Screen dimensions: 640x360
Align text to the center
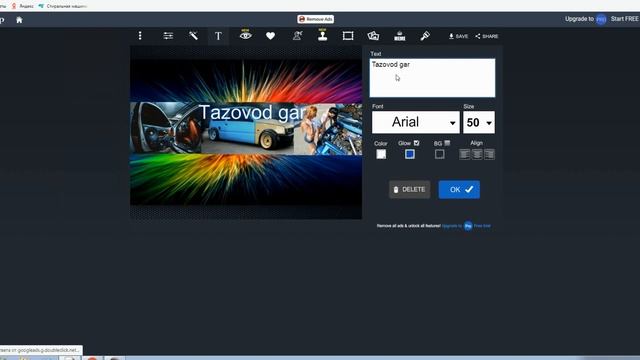[477, 154]
